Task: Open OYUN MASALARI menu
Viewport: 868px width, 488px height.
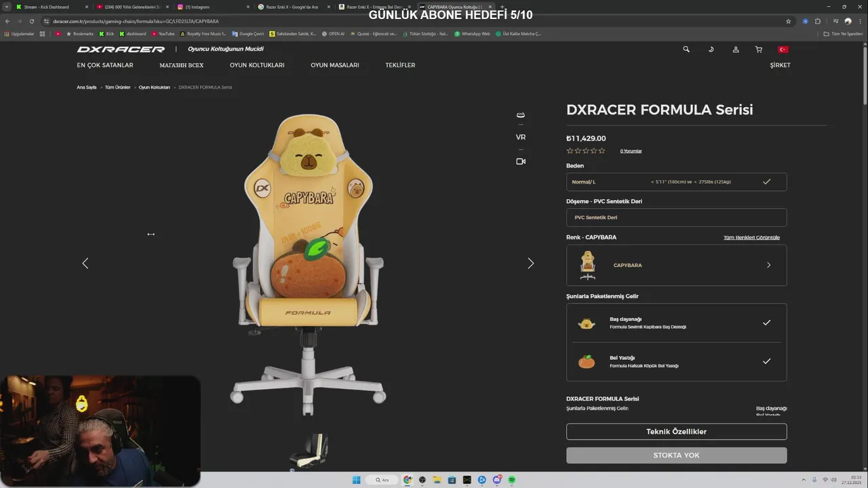Action: tap(335, 65)
